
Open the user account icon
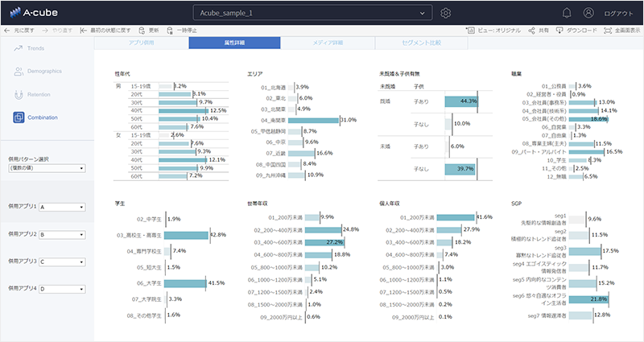tap(588, 13)
